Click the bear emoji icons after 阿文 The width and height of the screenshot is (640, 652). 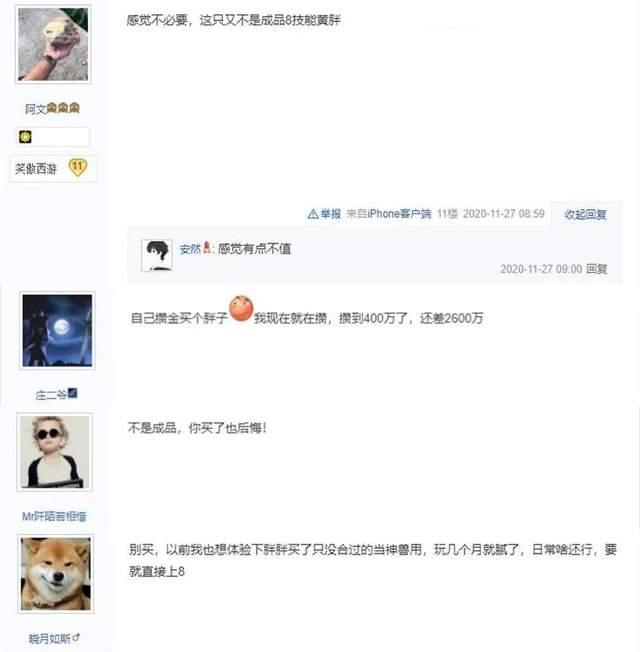click(63, 108)
